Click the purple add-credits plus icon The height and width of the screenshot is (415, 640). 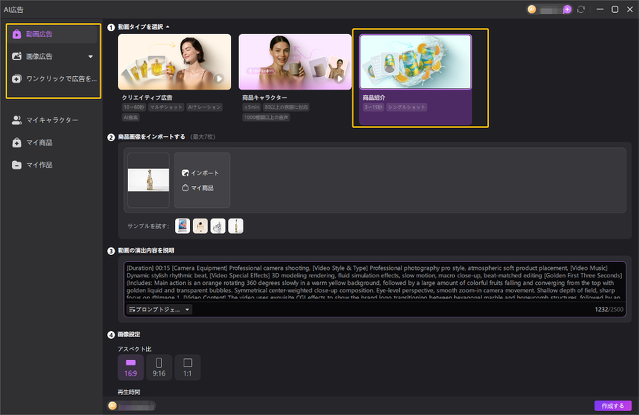pos(567,9)
